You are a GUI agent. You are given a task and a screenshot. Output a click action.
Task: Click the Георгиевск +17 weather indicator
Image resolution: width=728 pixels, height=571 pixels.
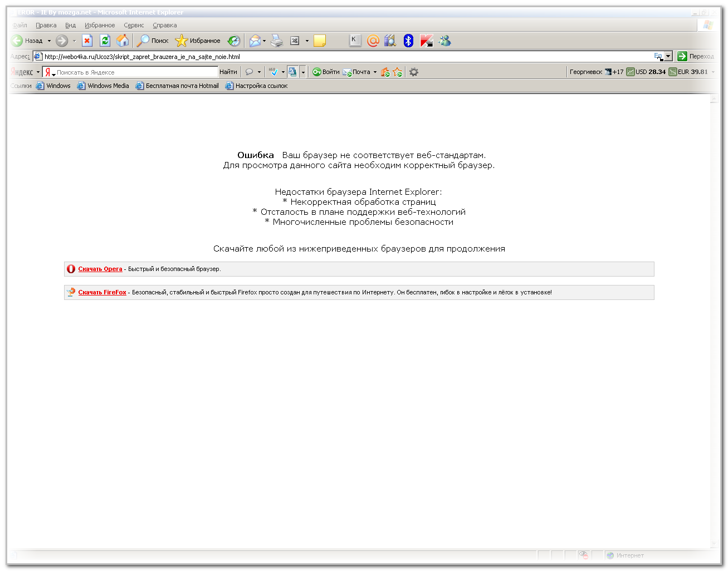coord(596,72)
